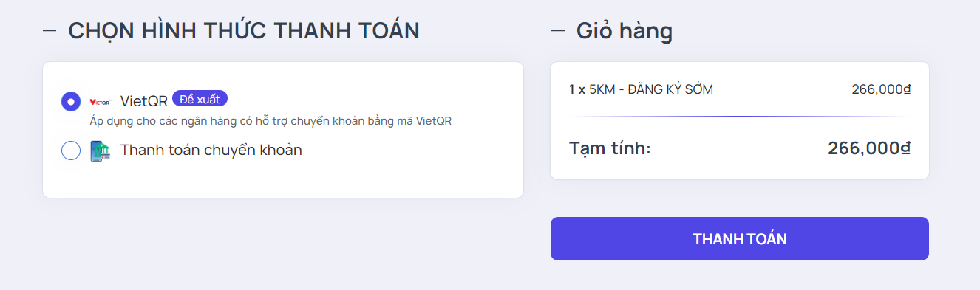Click the purple Đề xuất badge
The height and width of the screenshot is (290, 980).
[x=200, y=99]
